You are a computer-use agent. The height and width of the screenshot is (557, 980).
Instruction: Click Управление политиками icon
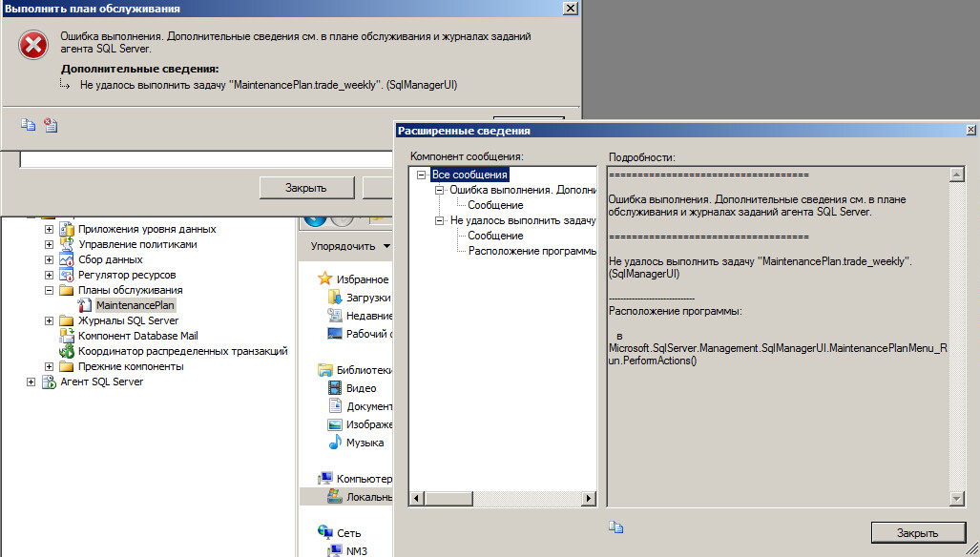(66, 244)
